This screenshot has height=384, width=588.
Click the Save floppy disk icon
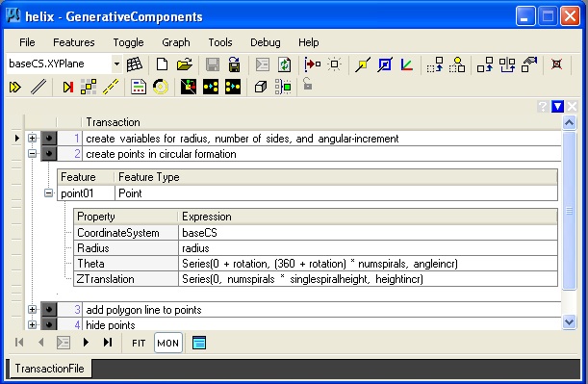[x=213, y=64]
